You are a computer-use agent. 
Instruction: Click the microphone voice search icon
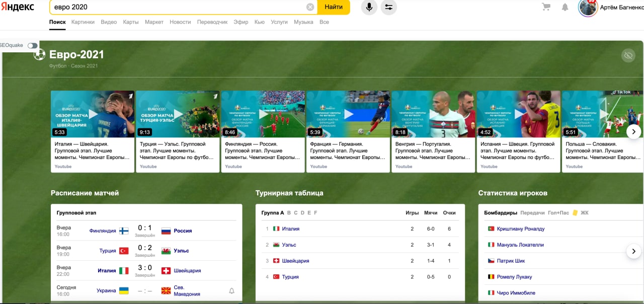click(369, 7)
